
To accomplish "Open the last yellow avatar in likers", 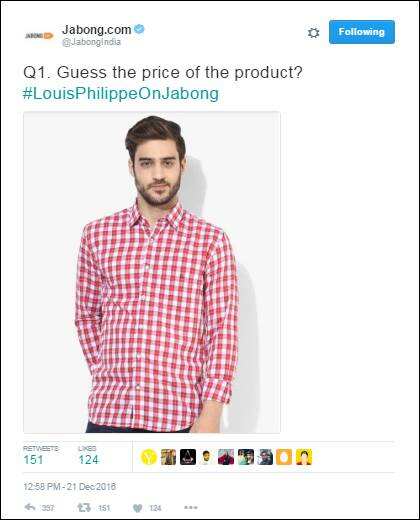I will pos(304,457).
